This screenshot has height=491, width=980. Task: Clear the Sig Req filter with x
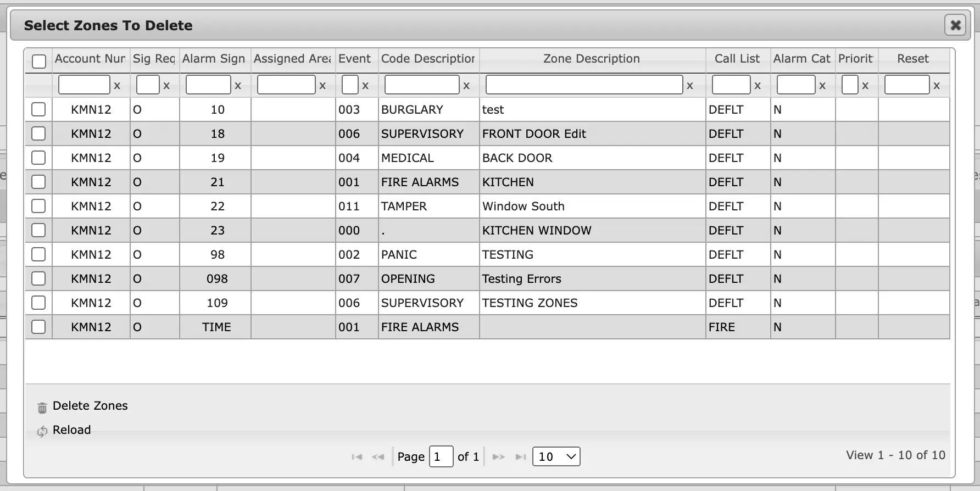point(166,86)
